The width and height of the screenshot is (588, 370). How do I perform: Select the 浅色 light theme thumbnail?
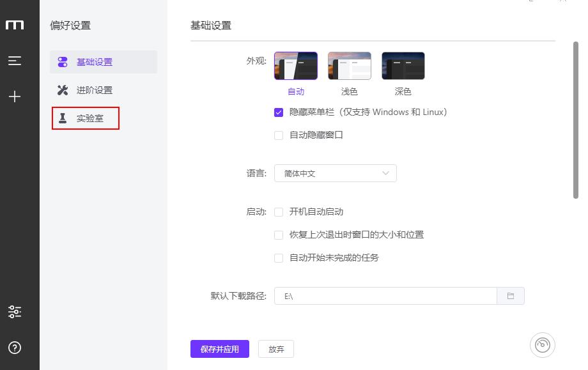[350, 66]
